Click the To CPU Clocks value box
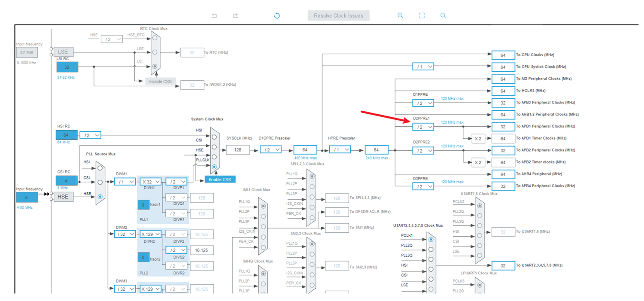The image size is (644, 301). tap(503, 55)
